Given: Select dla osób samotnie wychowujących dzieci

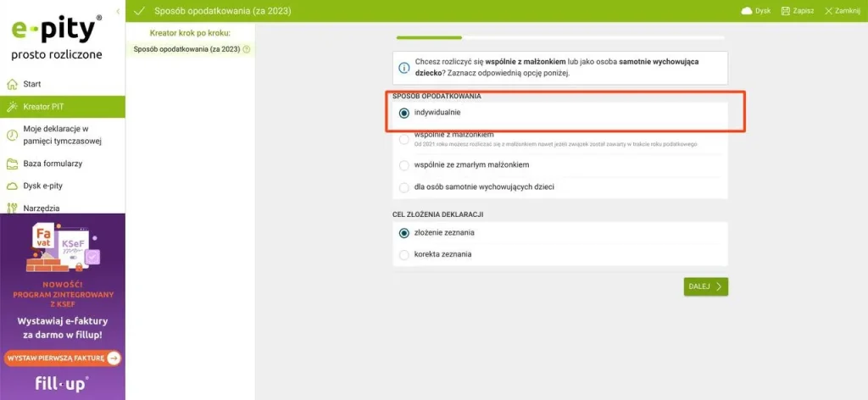Looking at the screenshot, I should click(x=404, y=186).
